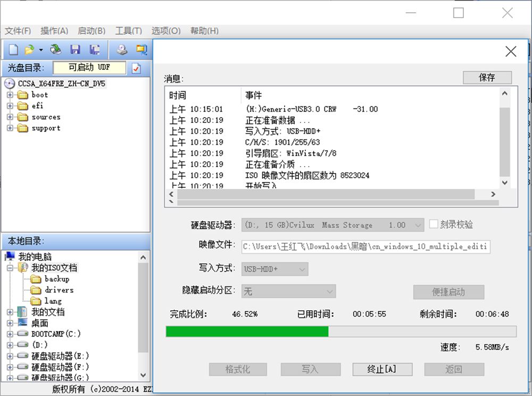This screenshot has height=396, width=532.
Task: Click the save image with green arrow icon
Action: pyautogui.click(x=55, y=49)
